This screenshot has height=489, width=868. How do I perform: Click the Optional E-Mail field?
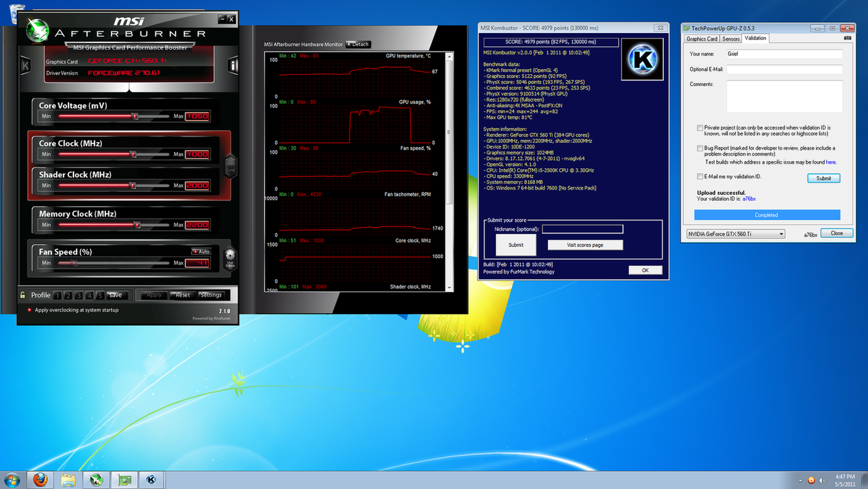[784, 69]
